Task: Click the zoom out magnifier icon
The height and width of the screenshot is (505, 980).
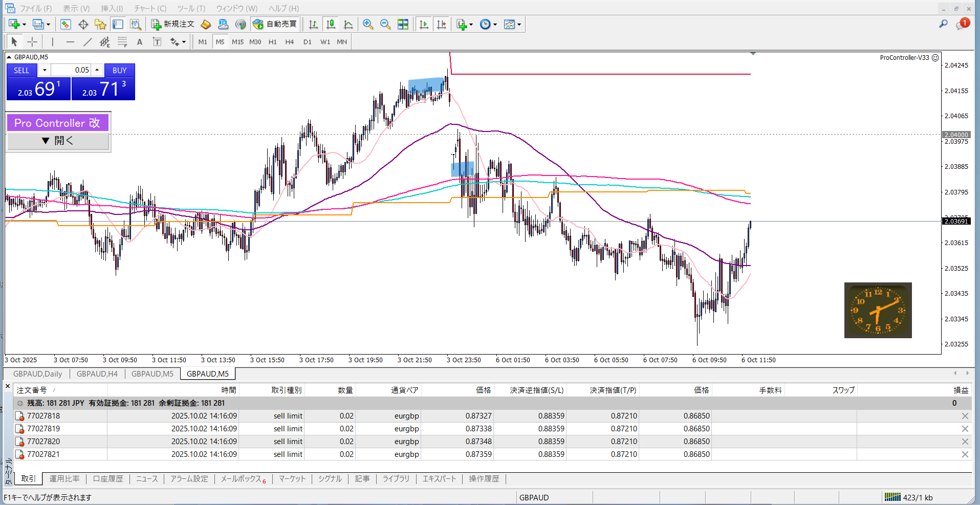Action: (x=385, y=24)
